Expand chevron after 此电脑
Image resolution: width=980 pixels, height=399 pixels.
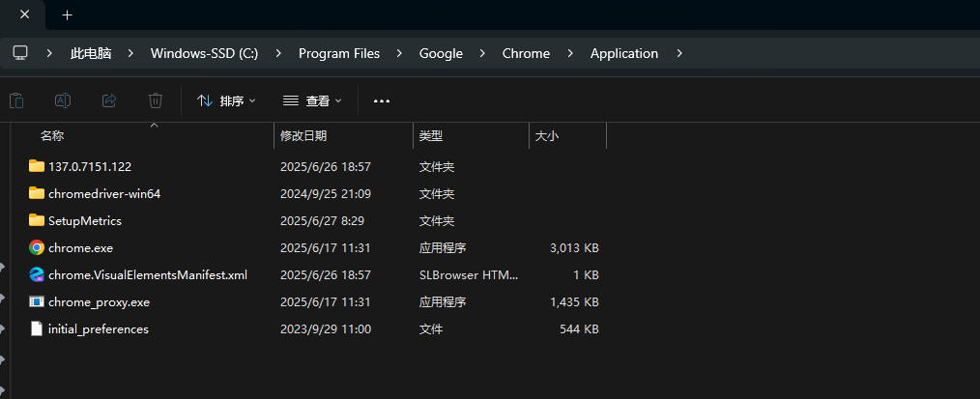(x=130, y=54)
